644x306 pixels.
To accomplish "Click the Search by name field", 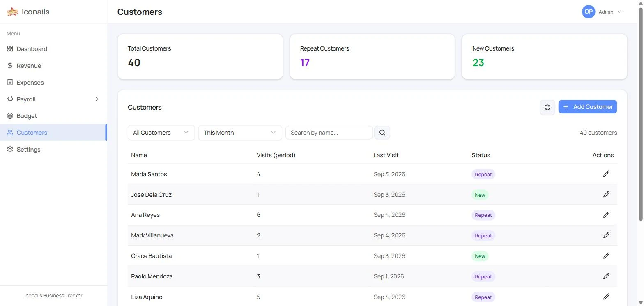I will 329,133.
